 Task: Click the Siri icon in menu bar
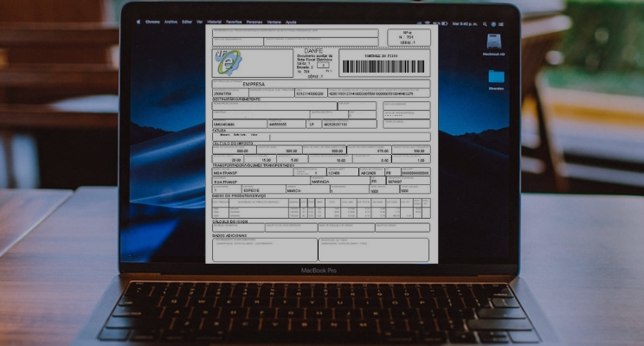(493, 24)
